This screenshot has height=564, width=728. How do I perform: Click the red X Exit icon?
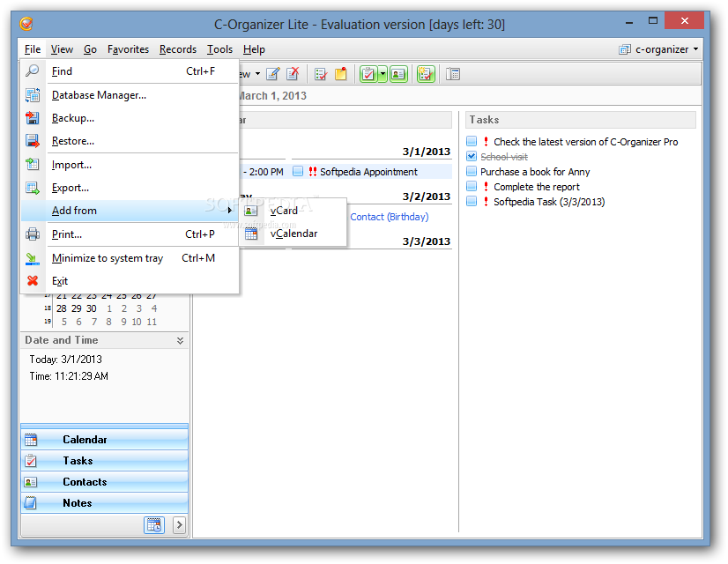[x=32, y=281]
